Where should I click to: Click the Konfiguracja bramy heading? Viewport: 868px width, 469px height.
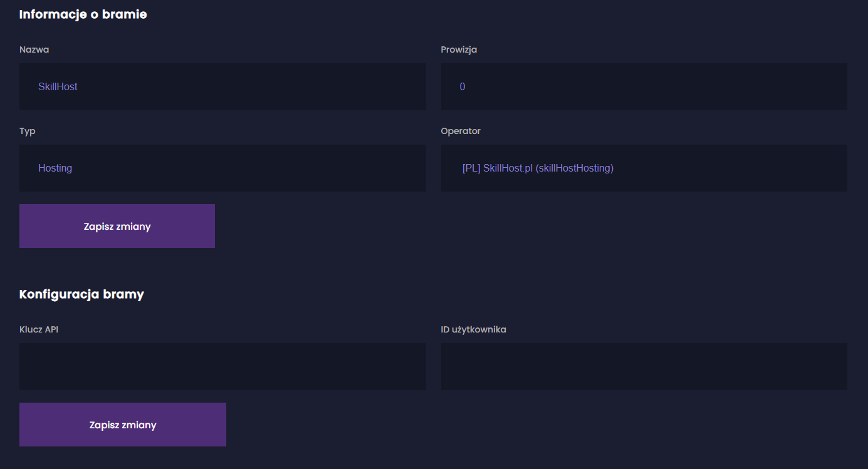click(x=81, y=294)
